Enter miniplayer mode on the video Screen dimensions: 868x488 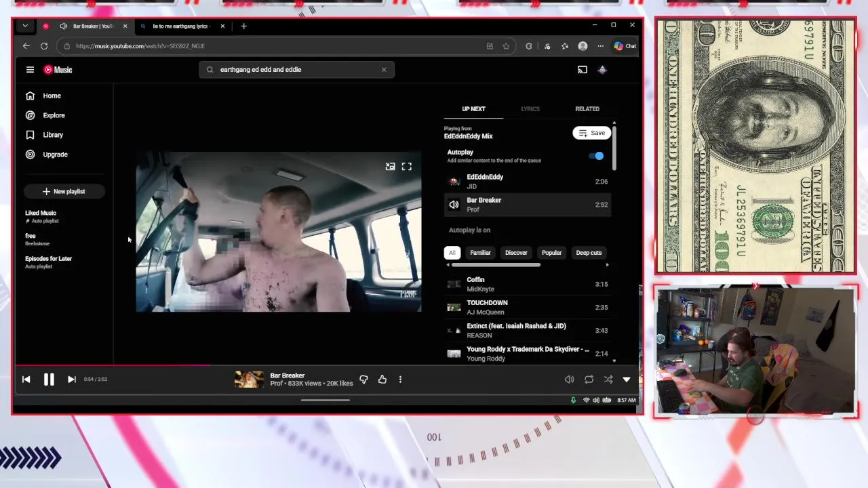click(x=390, y=167)
